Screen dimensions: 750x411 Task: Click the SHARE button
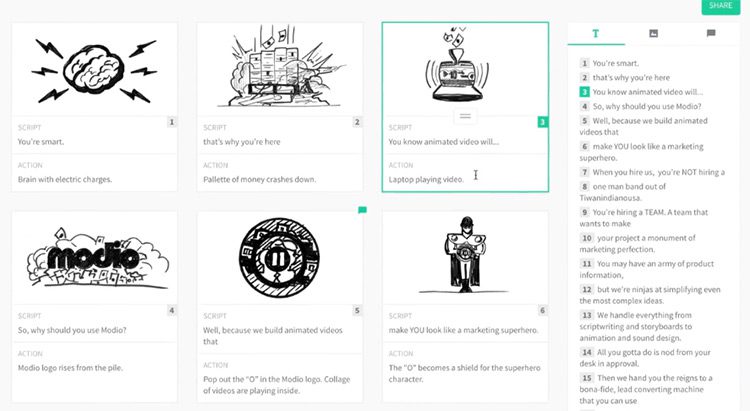(720, 6)
